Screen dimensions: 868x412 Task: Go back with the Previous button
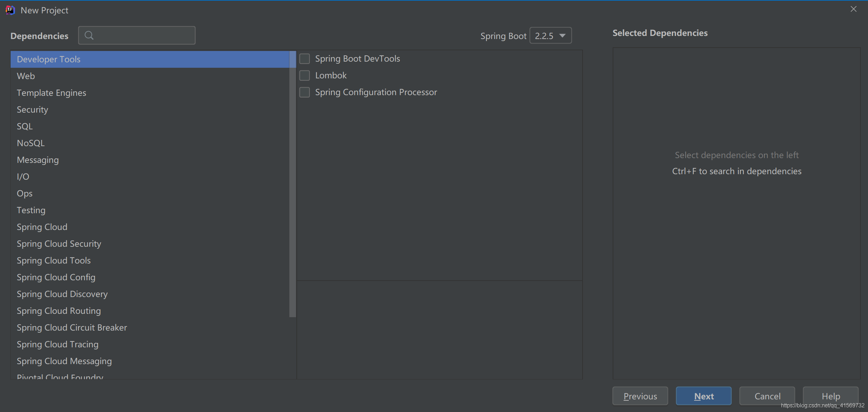(640, 396)
